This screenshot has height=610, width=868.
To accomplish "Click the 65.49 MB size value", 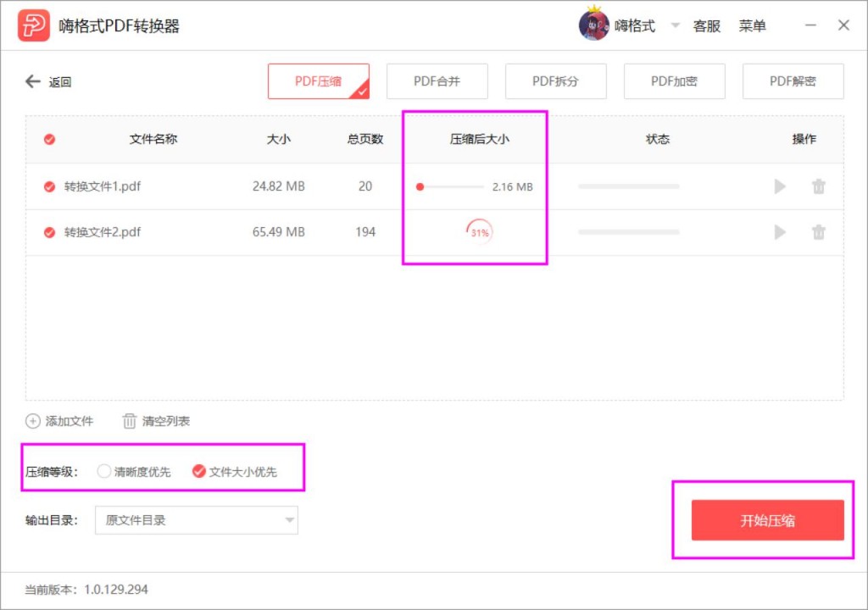I will [278, 232].
